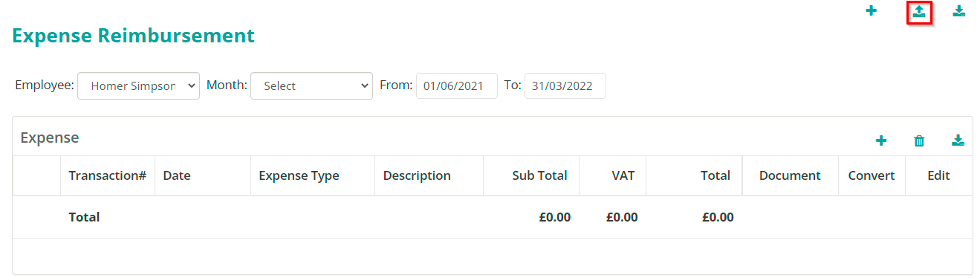Click the Date column header

coord(177,175)
